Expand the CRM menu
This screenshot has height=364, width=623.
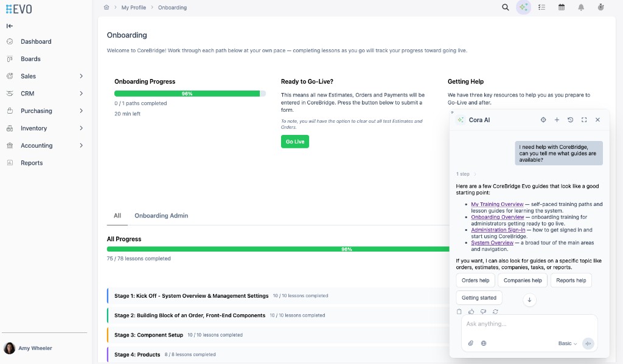click(81, 94)
